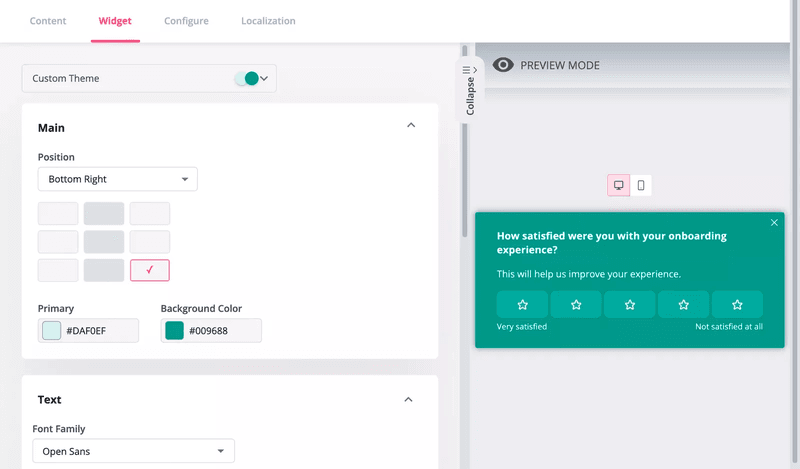Click the Collapse panel handle

click(x=470, y=91)
